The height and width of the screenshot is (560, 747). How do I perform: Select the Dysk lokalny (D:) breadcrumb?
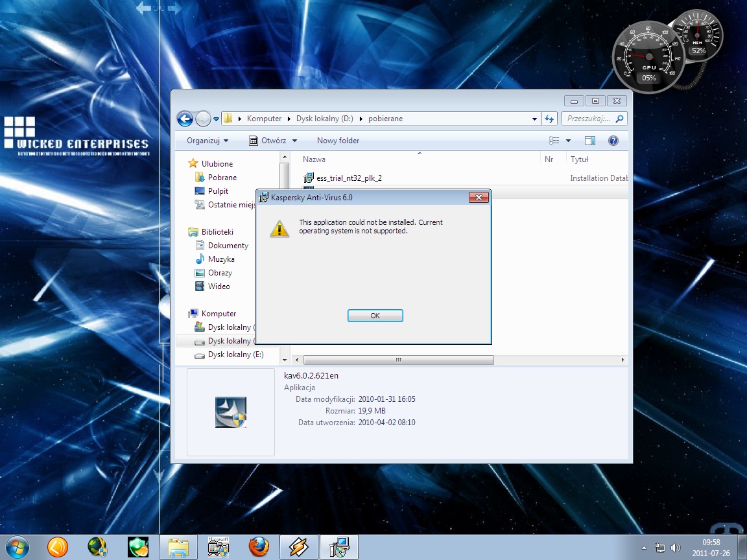click(x=325, y=119)
